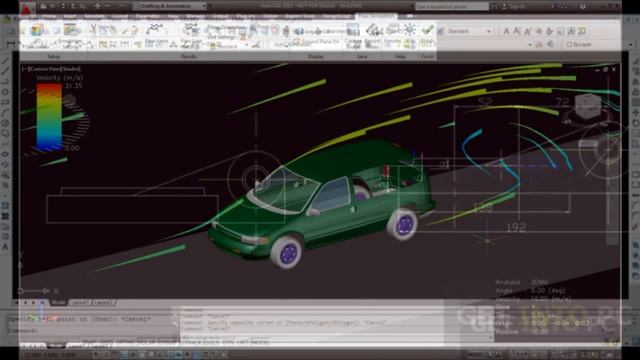640x360 pixels.
Task: Click the ViewCube in the viewport corner
Action: tap(588, 107)
